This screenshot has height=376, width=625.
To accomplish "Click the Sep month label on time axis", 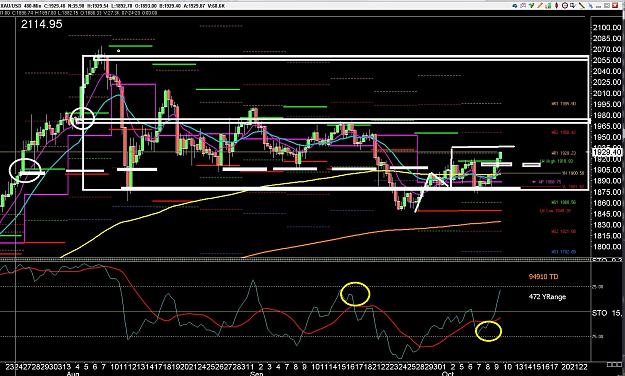I will (257, 374).
